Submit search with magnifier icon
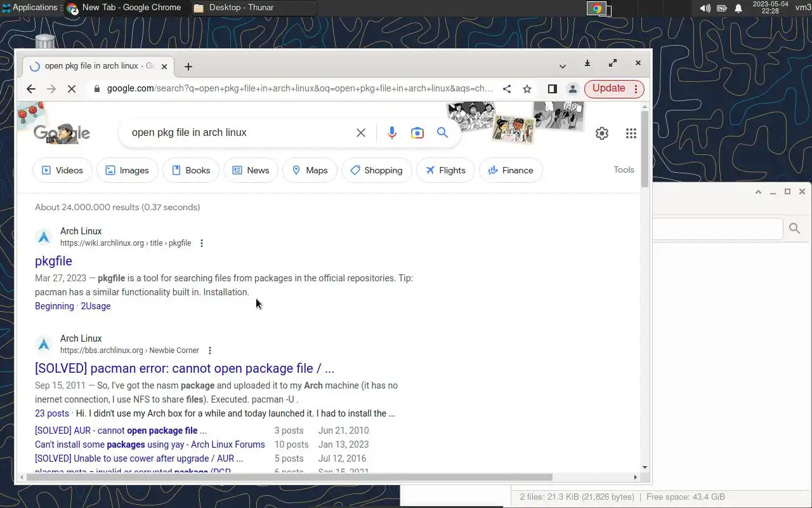Image resolution: width=812 pixels, height=508 pixels. (443, 133)
